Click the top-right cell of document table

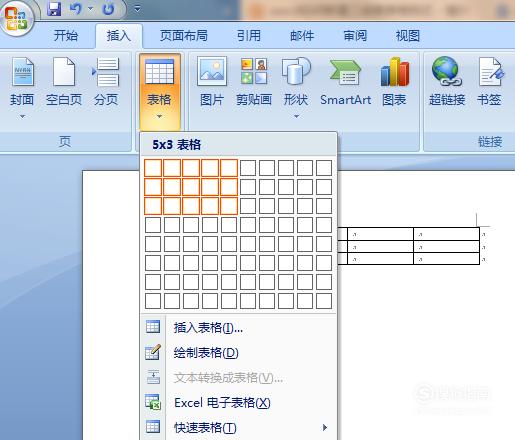pyautogui.click(x=447, y=234)
